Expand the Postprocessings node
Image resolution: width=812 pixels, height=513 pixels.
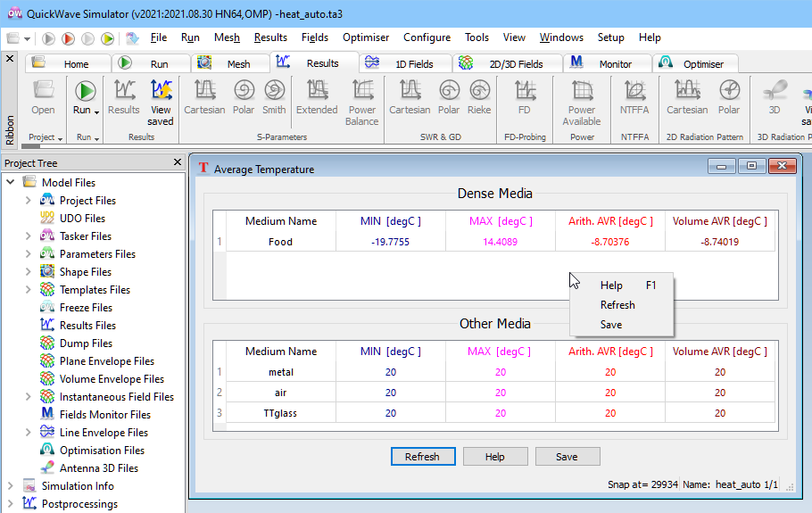click(11, 504)
